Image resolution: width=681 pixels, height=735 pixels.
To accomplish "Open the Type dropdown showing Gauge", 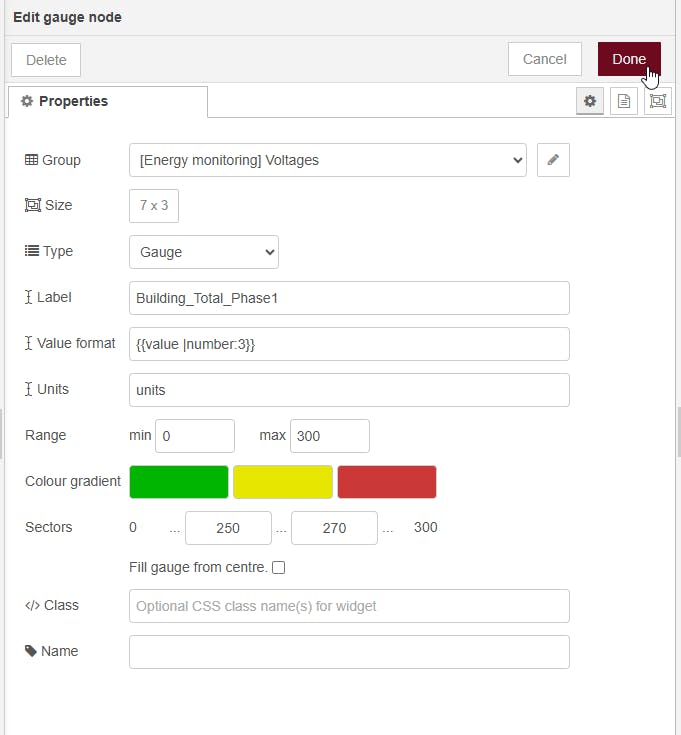I will click(204, 252).
